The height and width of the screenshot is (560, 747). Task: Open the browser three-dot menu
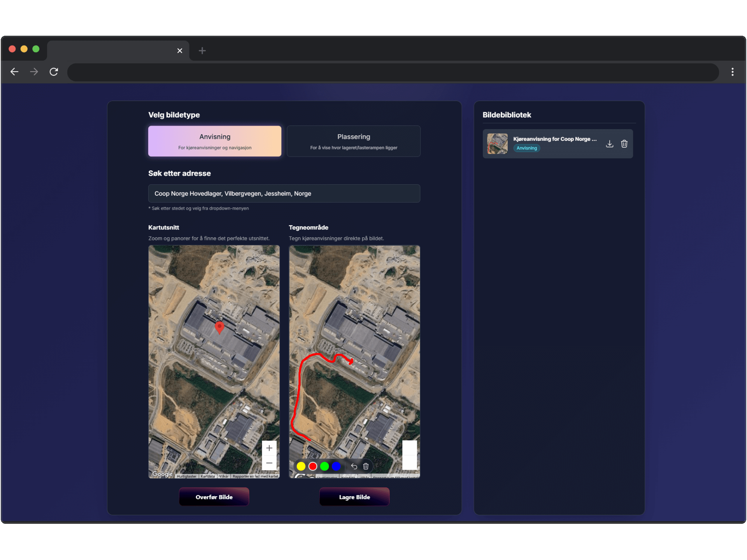(732, 72)
